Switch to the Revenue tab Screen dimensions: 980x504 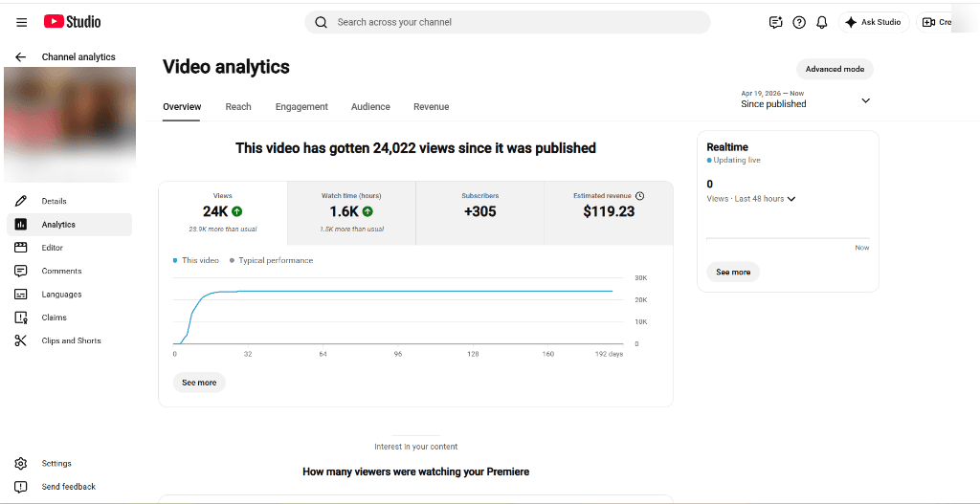432,107
